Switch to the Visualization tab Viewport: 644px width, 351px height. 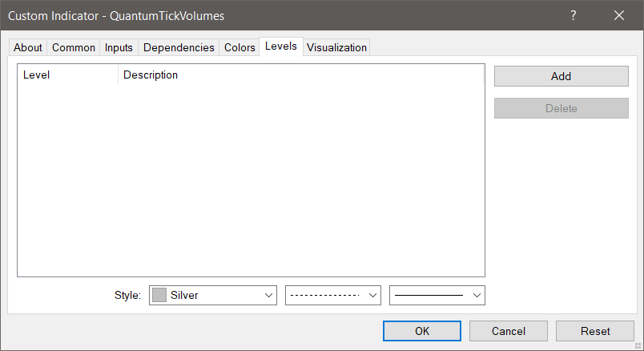tap(336, 47)
